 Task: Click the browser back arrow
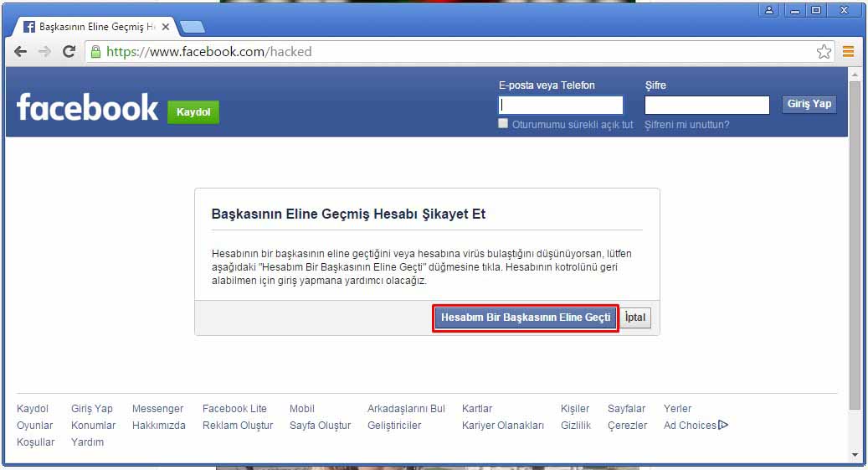[22, 51]
